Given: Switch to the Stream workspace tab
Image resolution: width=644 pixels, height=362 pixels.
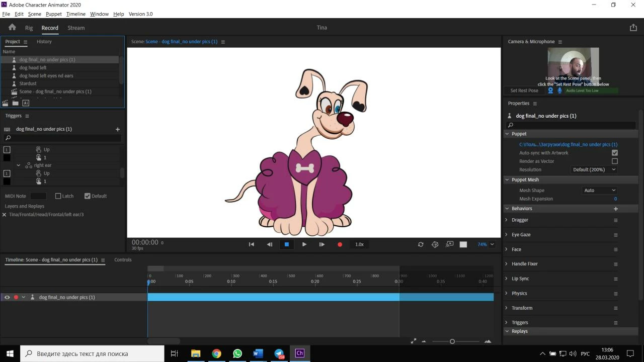Looking at the screenshot, I should click(76, 28).
